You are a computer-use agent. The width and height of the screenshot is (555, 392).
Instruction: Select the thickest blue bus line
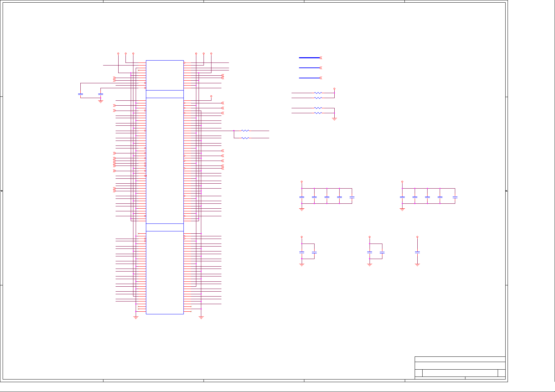(x=309, y=58)
